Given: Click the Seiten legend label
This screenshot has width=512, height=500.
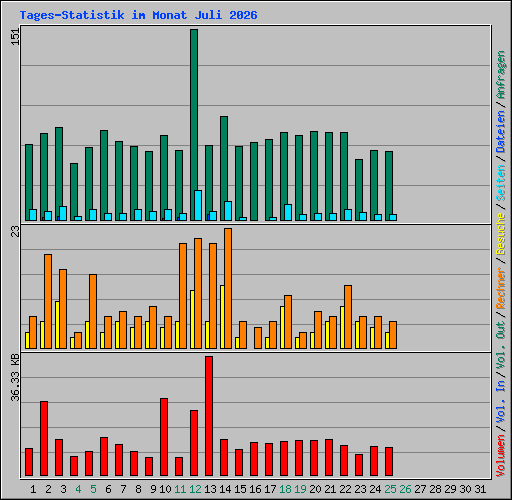Looking at the screenshot, I should click(501, 183).
